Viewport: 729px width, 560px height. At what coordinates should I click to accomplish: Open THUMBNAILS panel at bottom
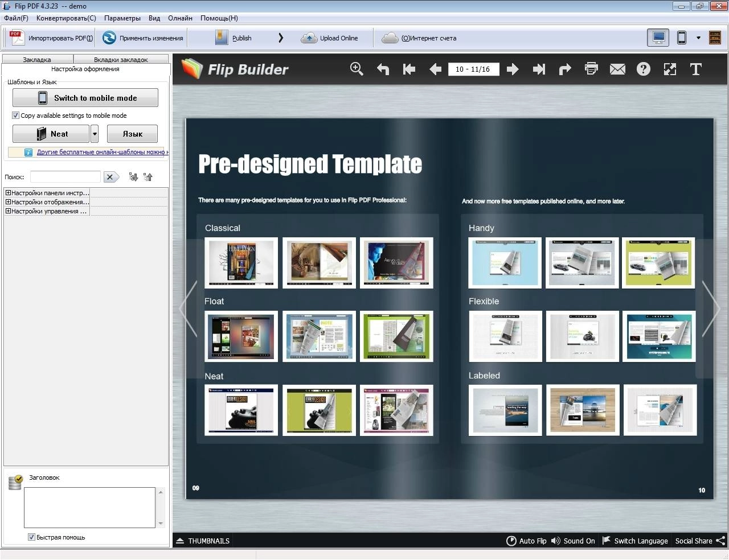point(203,541)
